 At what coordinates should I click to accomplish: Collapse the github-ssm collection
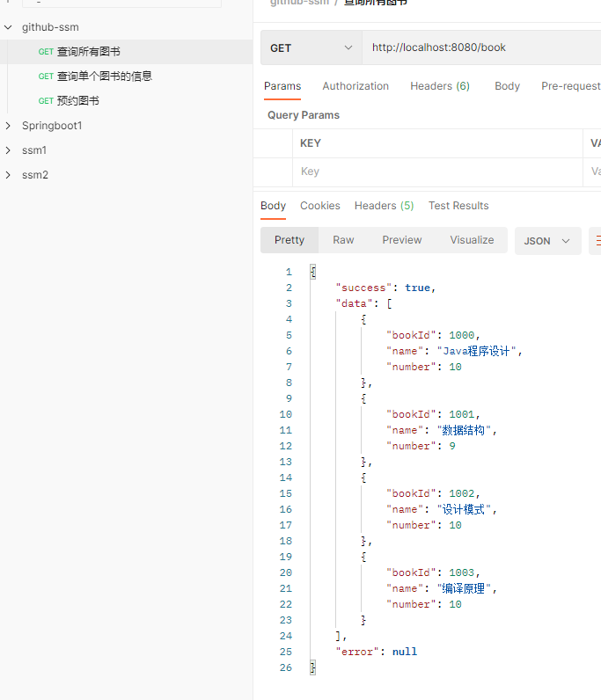[x=8, y=27]
